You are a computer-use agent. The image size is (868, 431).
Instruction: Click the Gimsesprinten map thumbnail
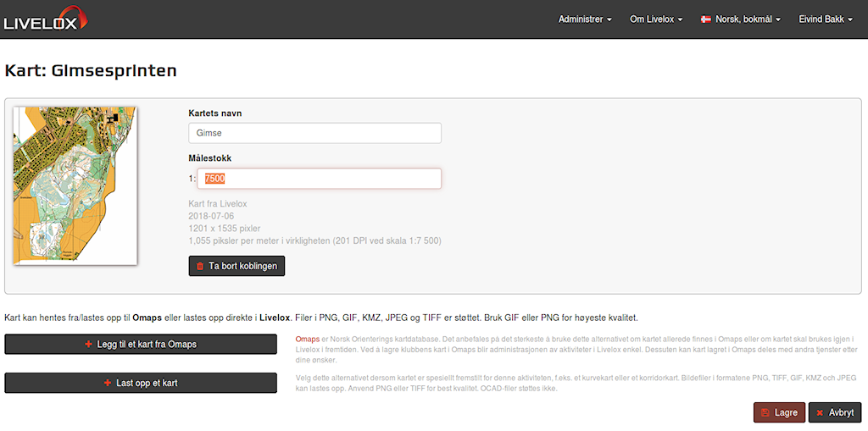click(75, 186)
